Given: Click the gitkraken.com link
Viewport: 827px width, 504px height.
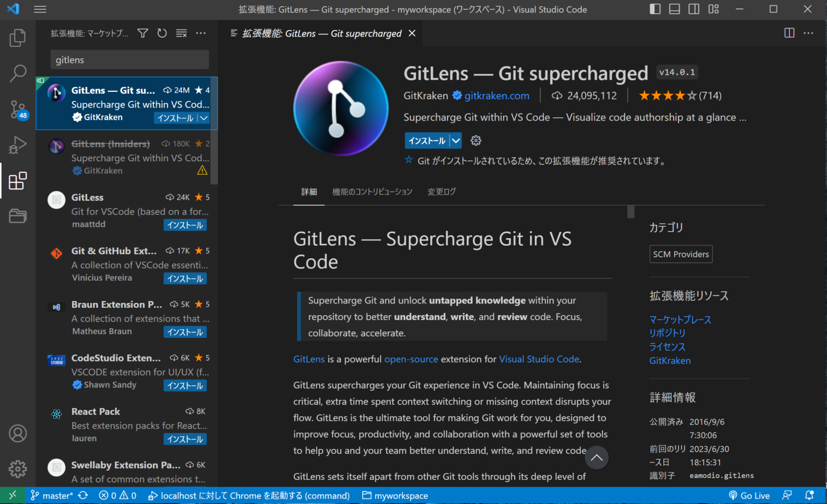Looking at the screenshot, I should (x=496, y=96).
